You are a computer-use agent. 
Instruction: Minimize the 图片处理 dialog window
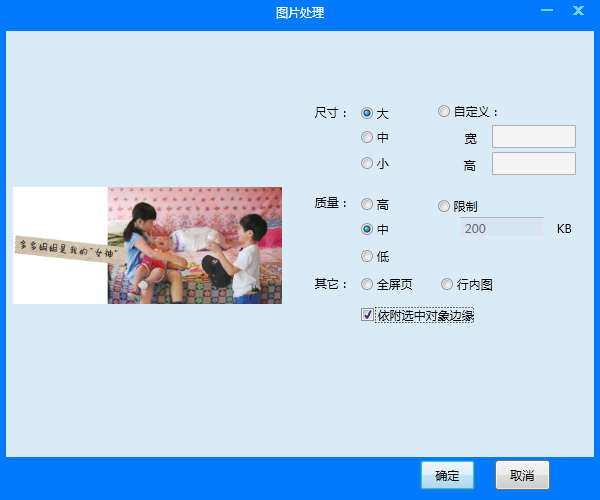pos(547,11)
